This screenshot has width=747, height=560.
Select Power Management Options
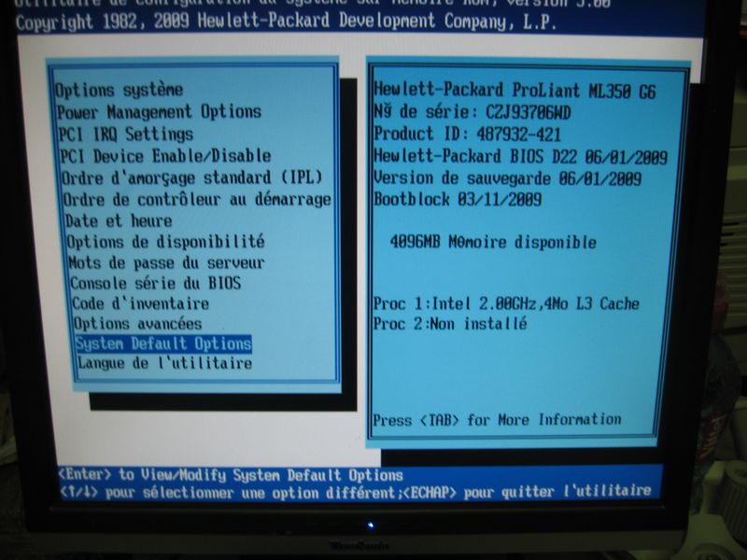point(159,112)
